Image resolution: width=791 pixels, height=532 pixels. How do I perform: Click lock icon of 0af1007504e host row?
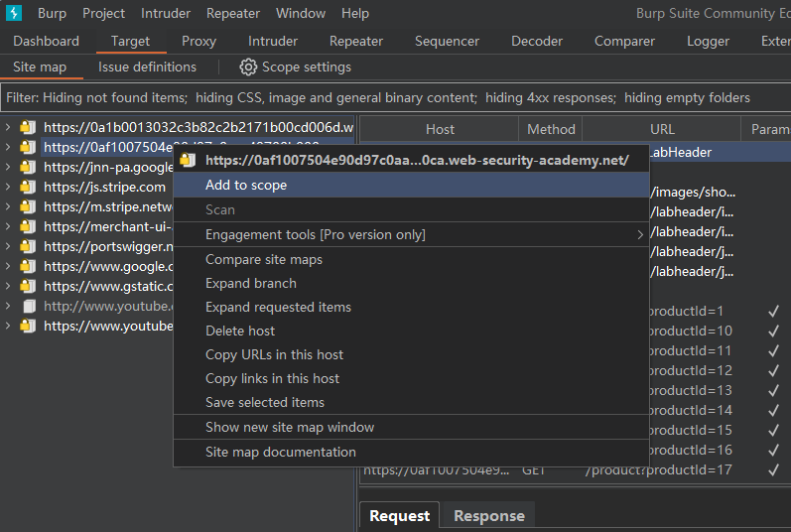pos(28,147)
